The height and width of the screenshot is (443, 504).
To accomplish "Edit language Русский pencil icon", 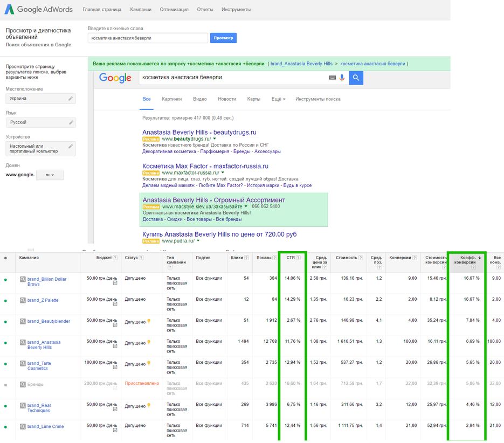I will (x=71, y=122).
